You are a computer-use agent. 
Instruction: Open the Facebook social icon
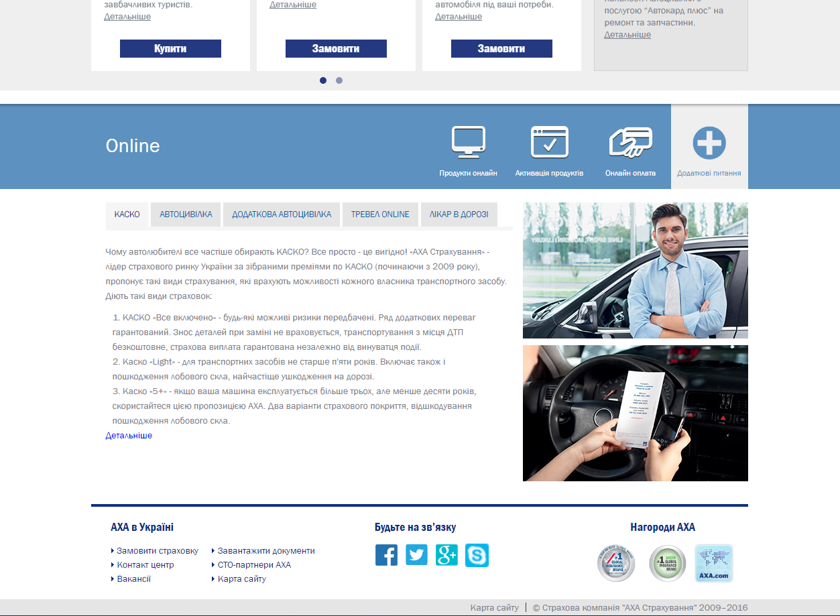386,555
